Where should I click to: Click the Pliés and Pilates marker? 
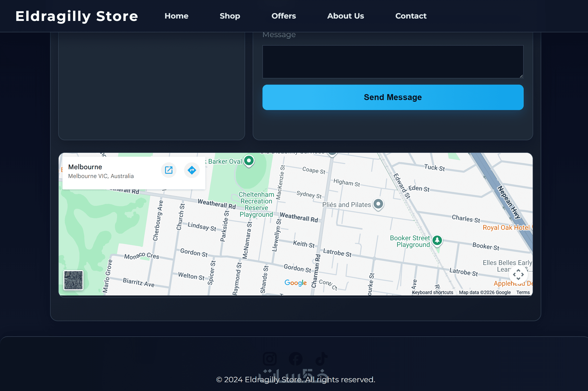pos(378,204)
